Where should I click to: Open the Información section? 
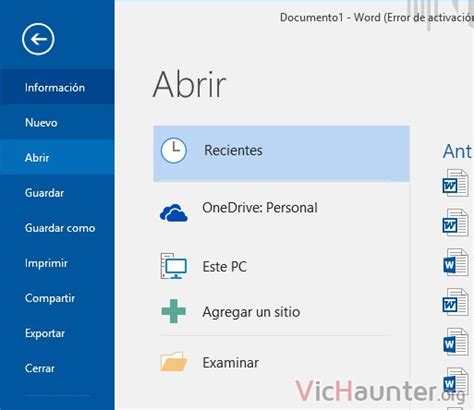(57, 87)
